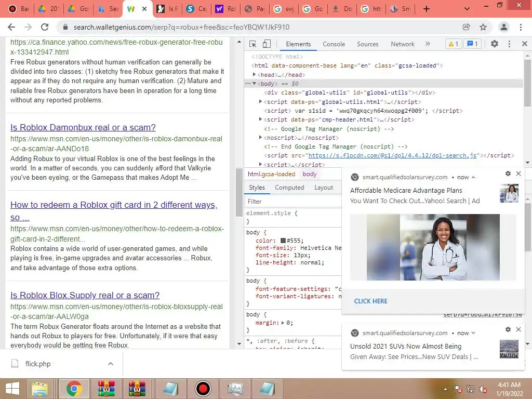Open the DevTools three-dot customize menu
532x399 pixels.
[509, 44]
